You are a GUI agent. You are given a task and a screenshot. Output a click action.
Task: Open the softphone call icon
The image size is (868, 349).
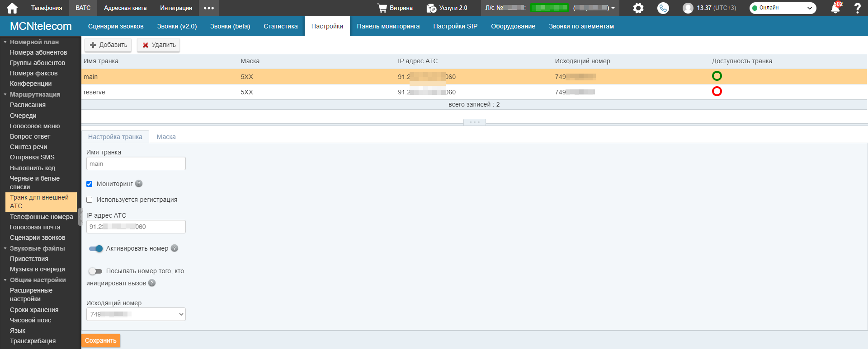pyautogui.click(x=663, y=8)
